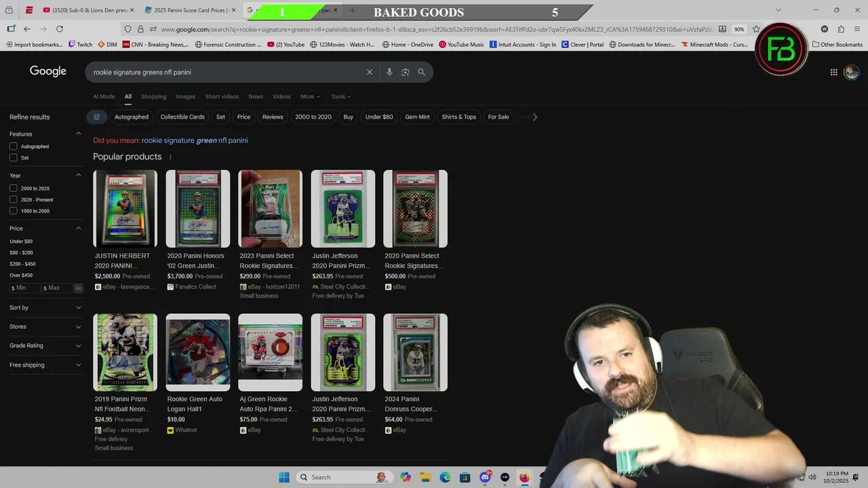The image size is (868, 488).
Task: Select the Over $450 price range
Action: (21, 275)
